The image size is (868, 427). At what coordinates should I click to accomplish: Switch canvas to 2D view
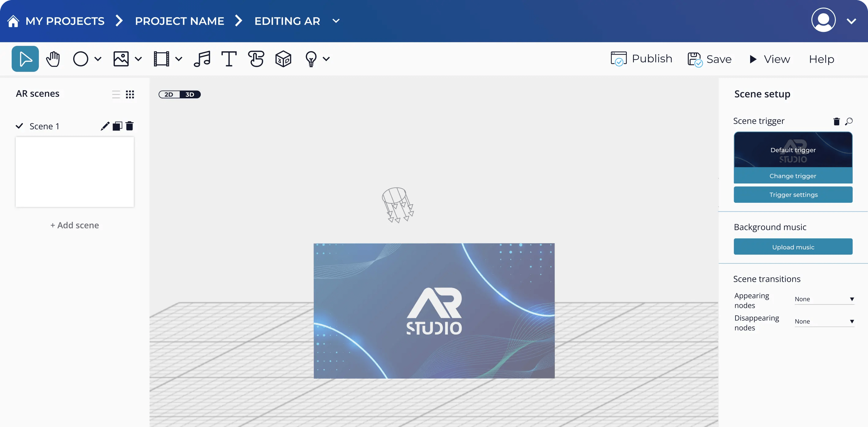pos(168,94)
